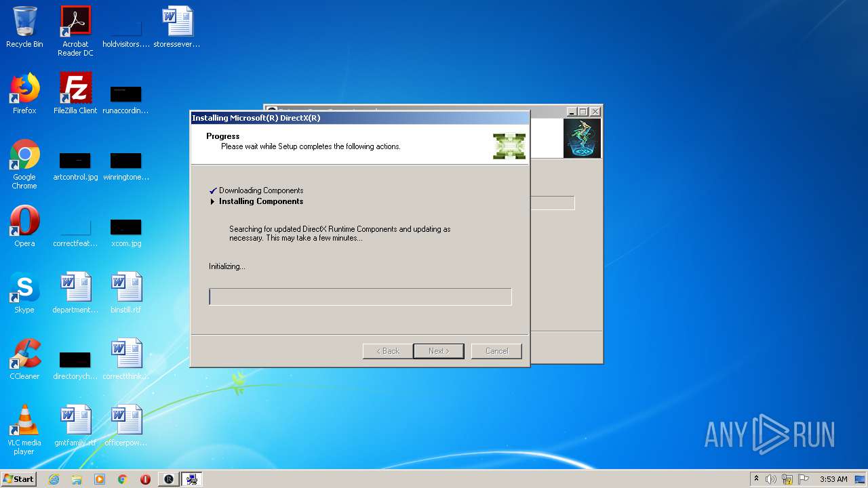The height and width of the screenshot is (488, 868).
Task: Click the disabled Back button
Action: [388, 351]
